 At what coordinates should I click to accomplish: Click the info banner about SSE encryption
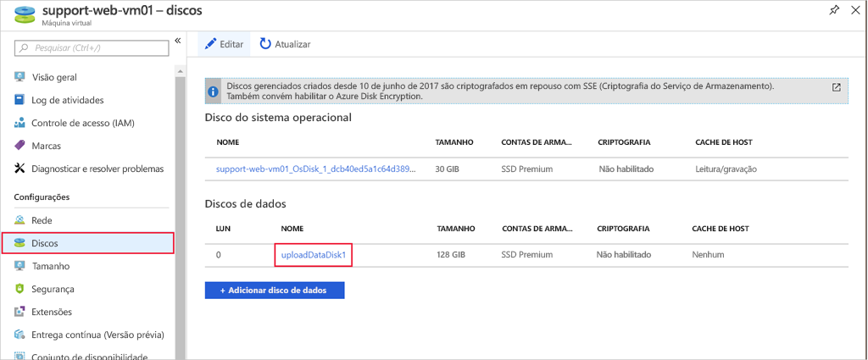(x=526, y=91)
